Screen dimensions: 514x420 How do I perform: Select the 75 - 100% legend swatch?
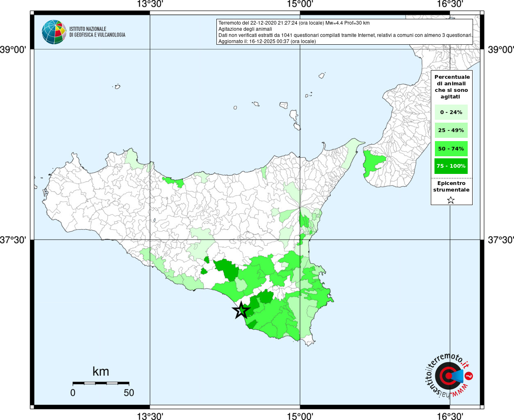click(451, 166)
